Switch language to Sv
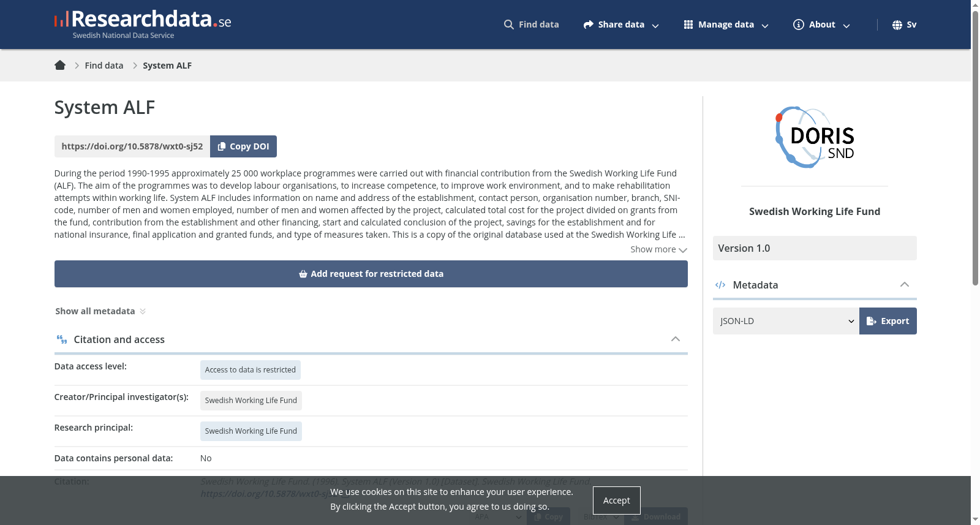 click(905, 25)
